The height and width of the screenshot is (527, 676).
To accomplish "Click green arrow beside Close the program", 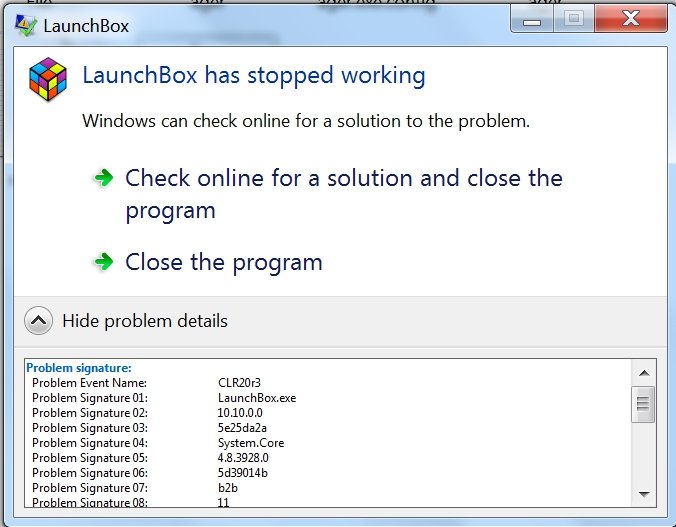I will tap(103, 261).
